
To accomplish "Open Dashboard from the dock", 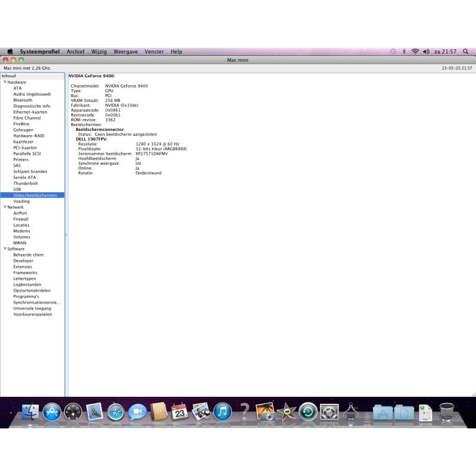I will point(73,412).
